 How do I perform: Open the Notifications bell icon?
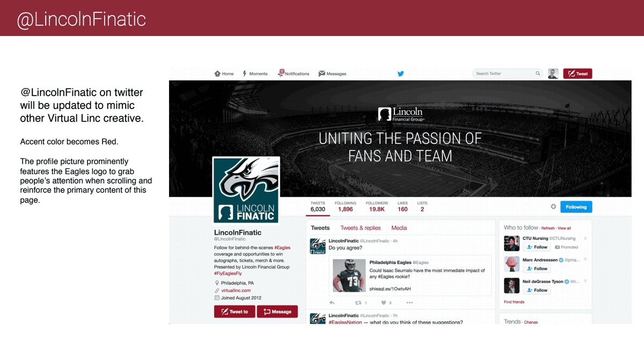(x=281, y=72)
